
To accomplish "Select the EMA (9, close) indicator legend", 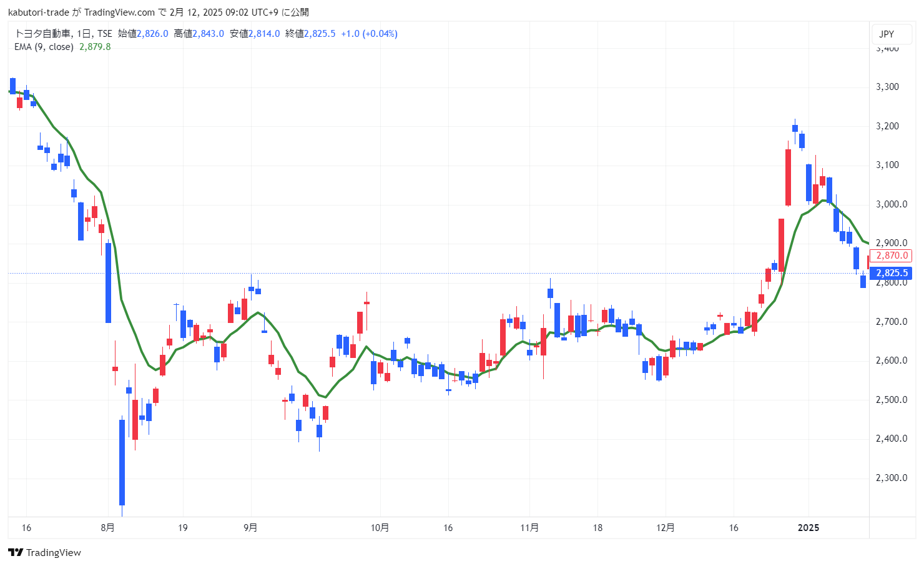I will click(44, 47).
